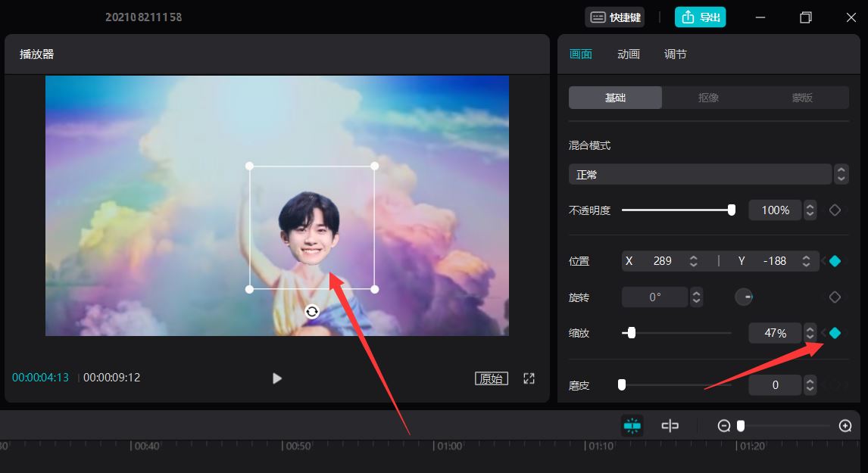This screenshot has width=868, height=473.
Task: Click the 01:00 mark on the timeline ruler
Action: pyautogui.click(x=449, y=446)
